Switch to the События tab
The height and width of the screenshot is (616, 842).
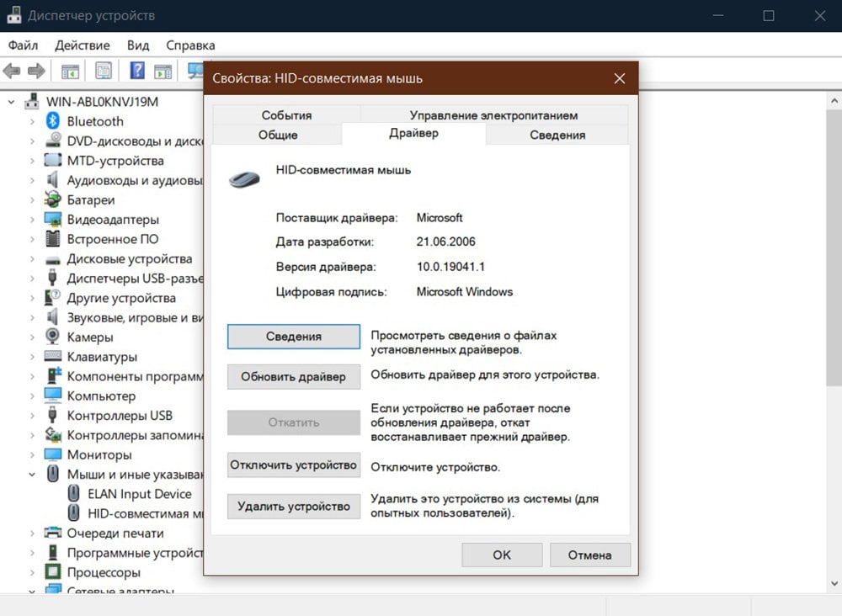coord(286,114)
